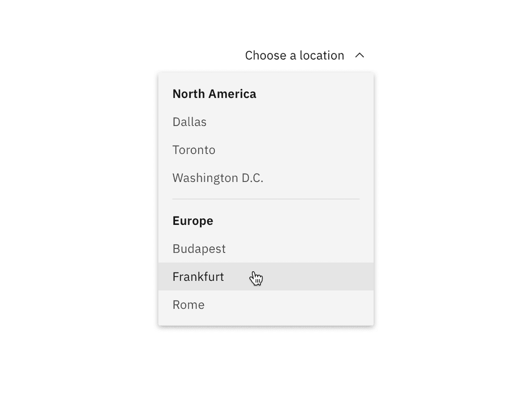Click the divider between regions
The width and height of the screenshot is (532, 399).
[x=266, y=199]
